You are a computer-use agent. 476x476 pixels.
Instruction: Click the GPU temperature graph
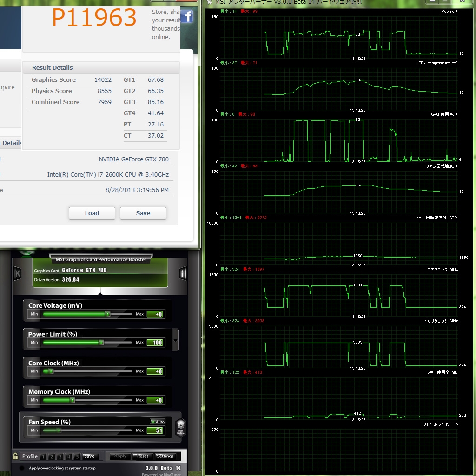click(x=338, y=89)
